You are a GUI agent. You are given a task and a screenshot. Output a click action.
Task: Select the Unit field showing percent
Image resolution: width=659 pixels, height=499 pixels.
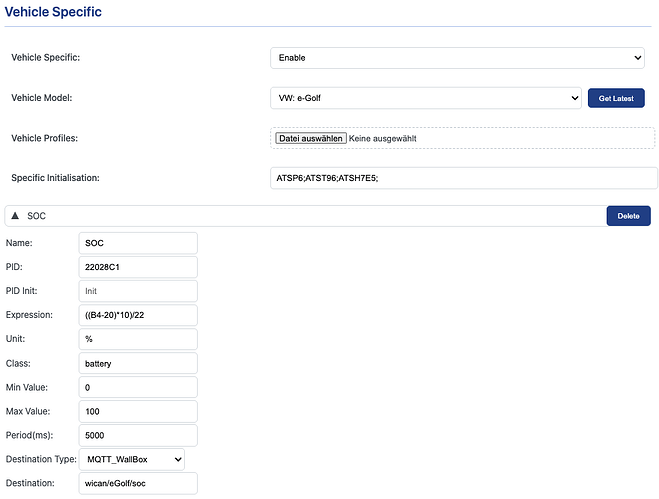tap(137, 339)
